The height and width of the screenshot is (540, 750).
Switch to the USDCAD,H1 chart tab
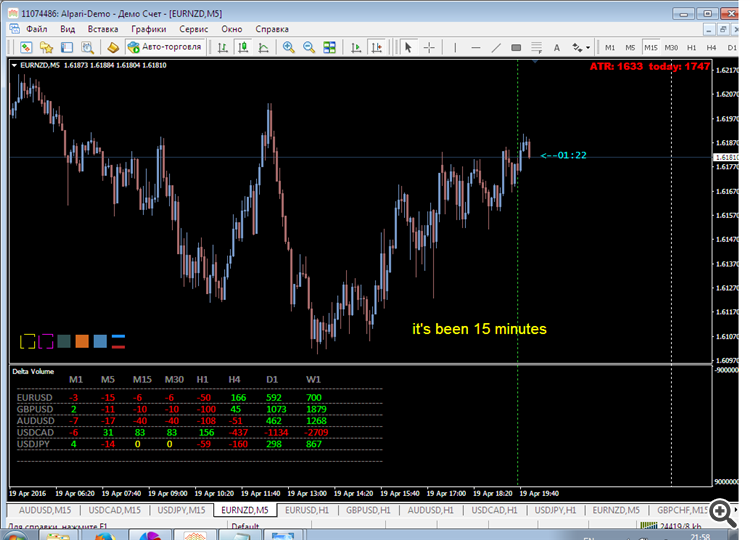click(x=495, y=510)
